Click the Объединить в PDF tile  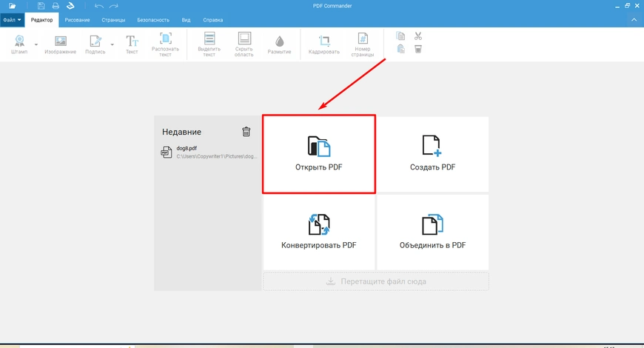432,232
